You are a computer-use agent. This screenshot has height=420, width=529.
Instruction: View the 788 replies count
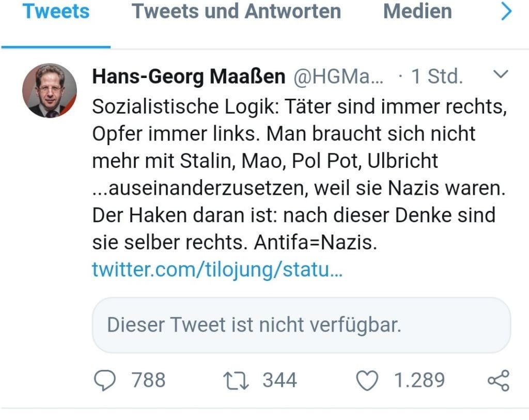click(x=148, y=380)
